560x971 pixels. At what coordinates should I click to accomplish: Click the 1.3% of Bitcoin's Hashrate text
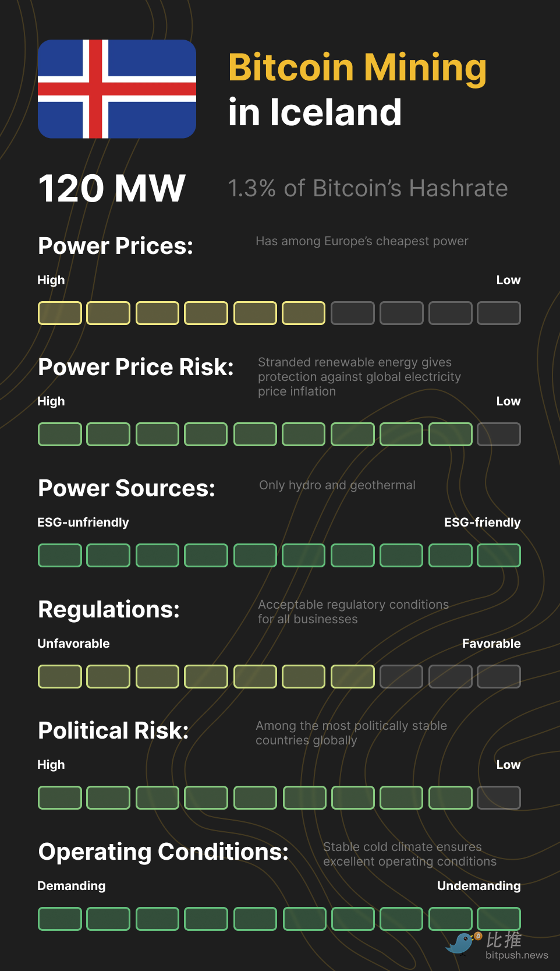(368, 189)
